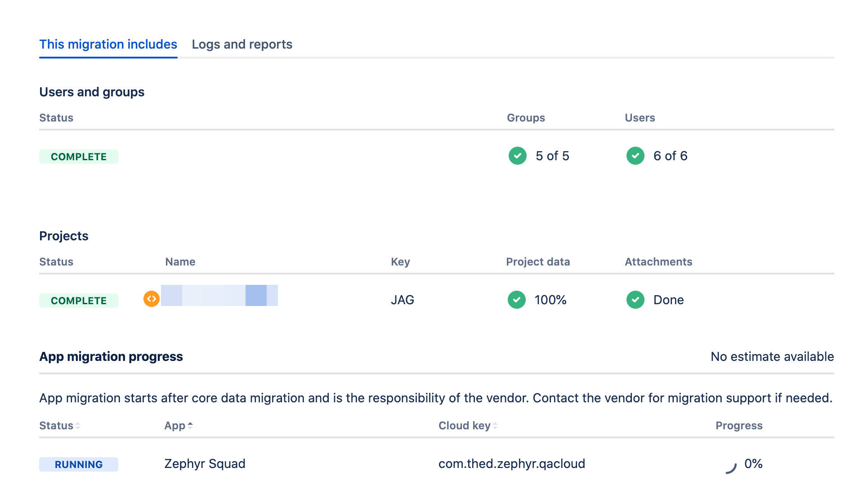Sort the table by App column arrow
This screenshot has height=495, width=868.
pos(190,425)
